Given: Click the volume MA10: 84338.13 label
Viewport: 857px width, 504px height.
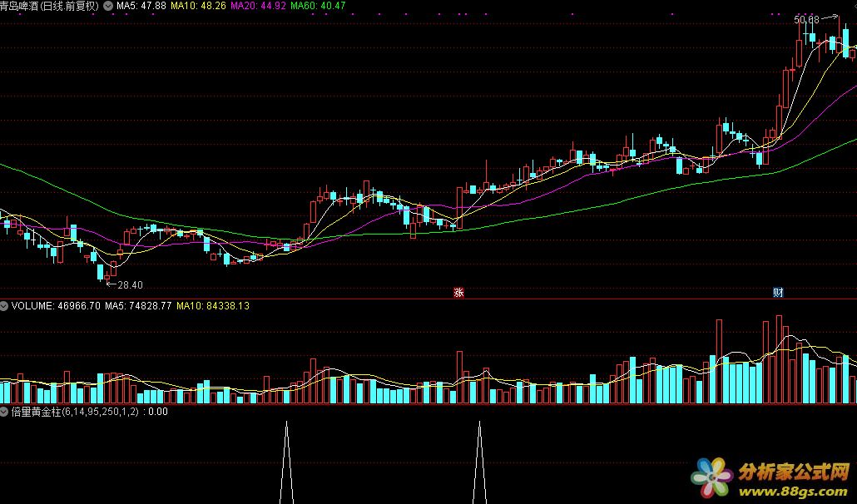Looking at the screenshot, I should pyautogui.click(x=213, y=306).
